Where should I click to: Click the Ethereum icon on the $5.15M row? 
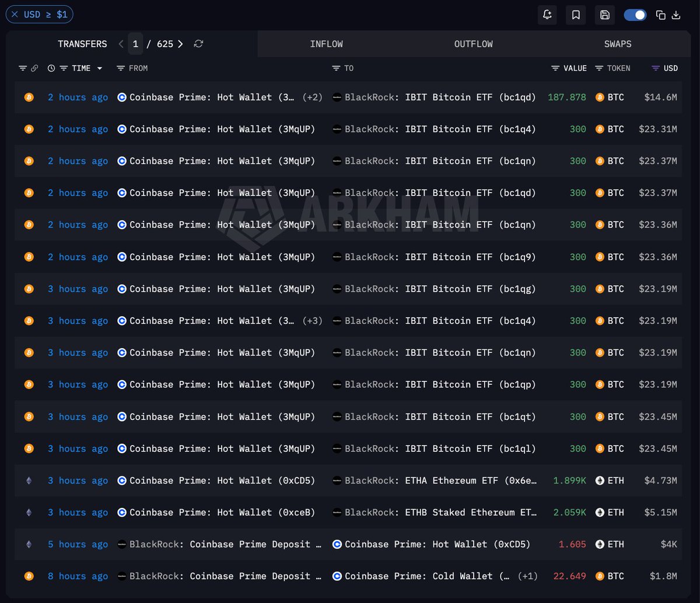[29, 513]
